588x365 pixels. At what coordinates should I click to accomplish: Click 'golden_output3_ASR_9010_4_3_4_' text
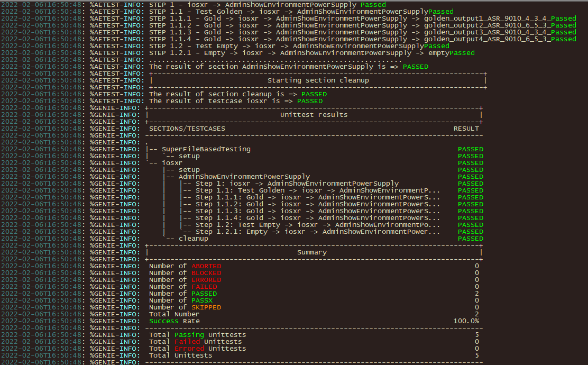[487, 32]
